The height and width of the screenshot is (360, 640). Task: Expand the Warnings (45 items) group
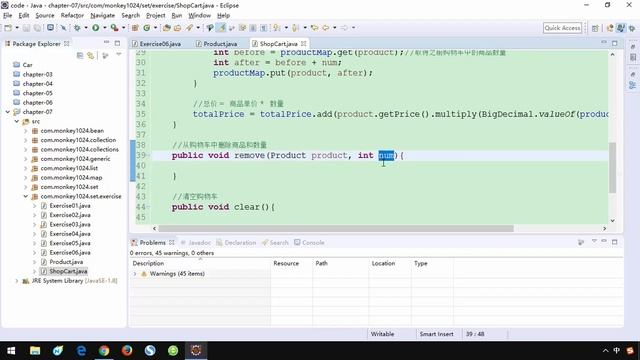click(x=135, y=274)
